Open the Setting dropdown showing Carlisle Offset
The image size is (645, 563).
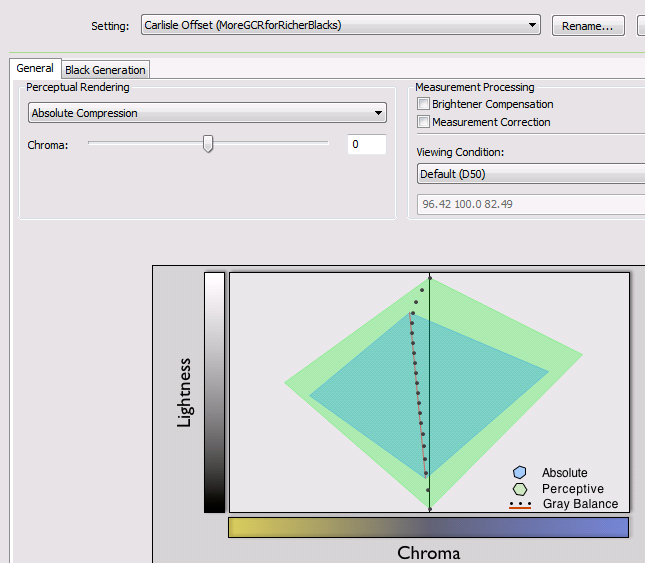tap(340, 25)
